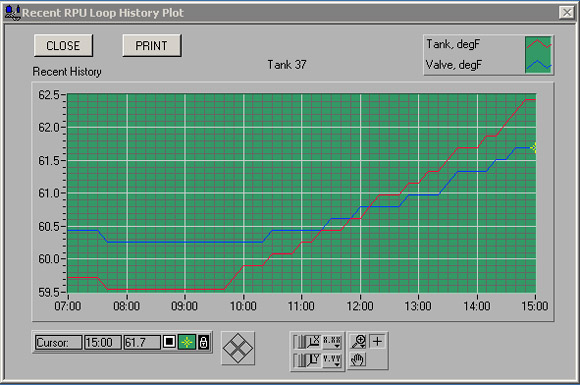Click the Cursor name field
580x385 pixels.
coord(58,342)
